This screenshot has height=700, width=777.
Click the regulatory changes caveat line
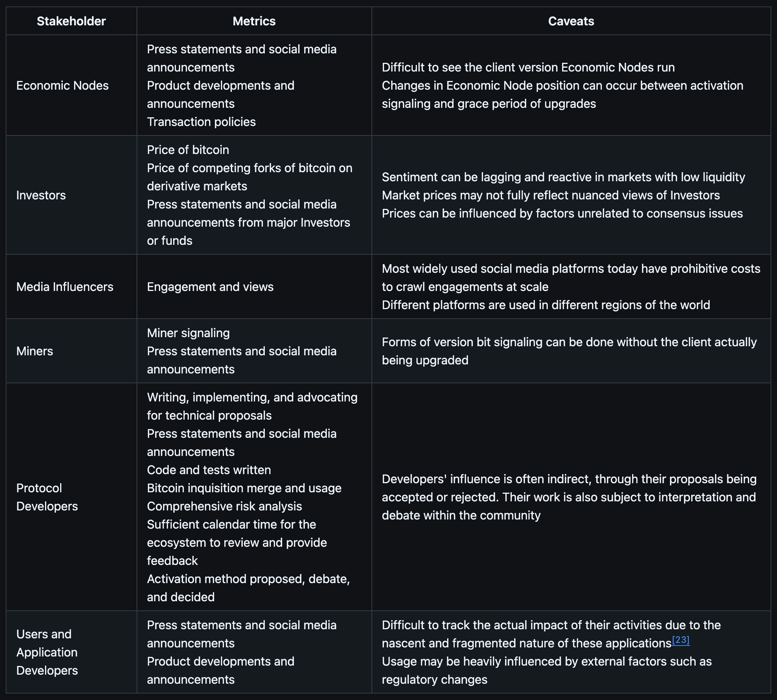pos(434,679)
